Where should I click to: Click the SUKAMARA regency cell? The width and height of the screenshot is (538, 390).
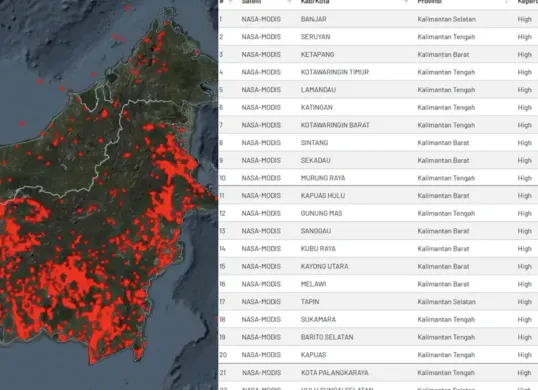click(318, 319)
